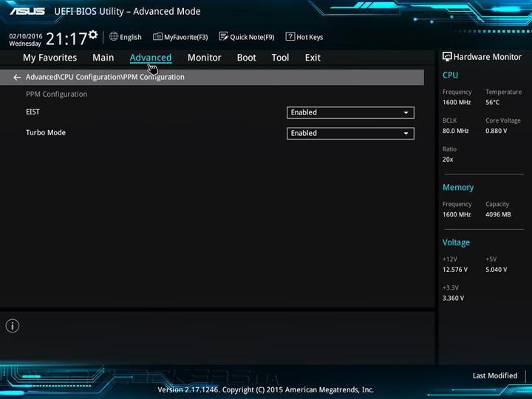532x399 pixels.
Task: Click the ASUS logo
Action: [27, 11]
